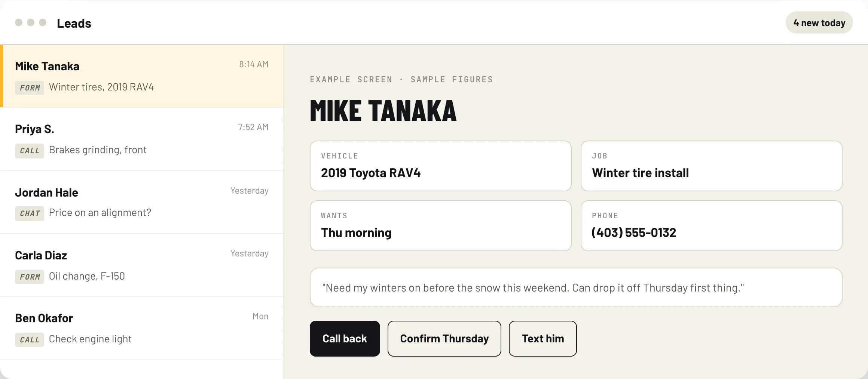Click Confirm Thursday button
This screenshot has width=868, height=379.
tap(444, 339)
